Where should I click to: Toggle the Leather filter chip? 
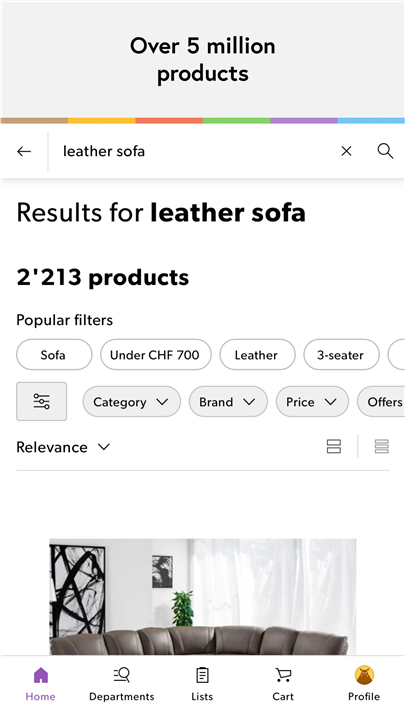coord(257,354)
